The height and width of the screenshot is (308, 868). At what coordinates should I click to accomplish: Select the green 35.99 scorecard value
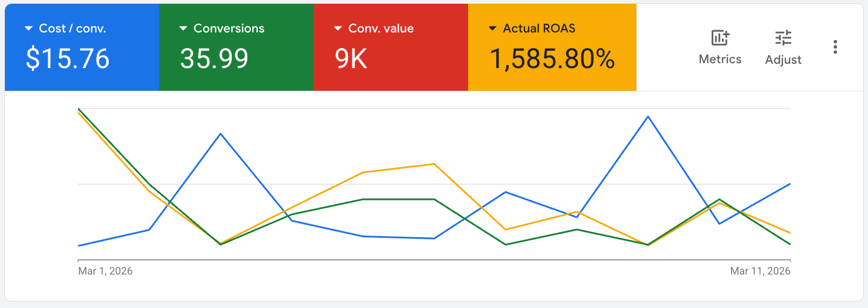[x=214, y=58]
